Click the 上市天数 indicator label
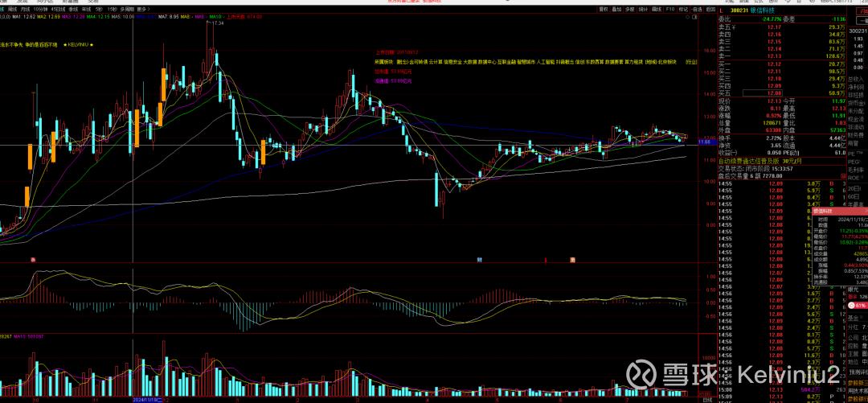 pyautogui.click(x=244, y=17)
